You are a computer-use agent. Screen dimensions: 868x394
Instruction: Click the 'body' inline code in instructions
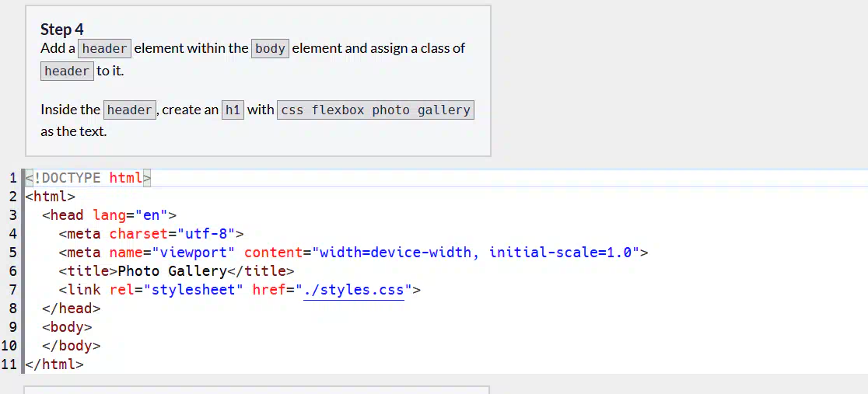click(270, 48)
